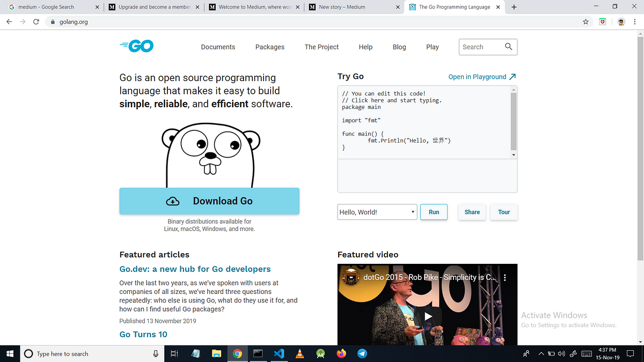Click the dotGo channel avatar on the video

pos(352,277)
